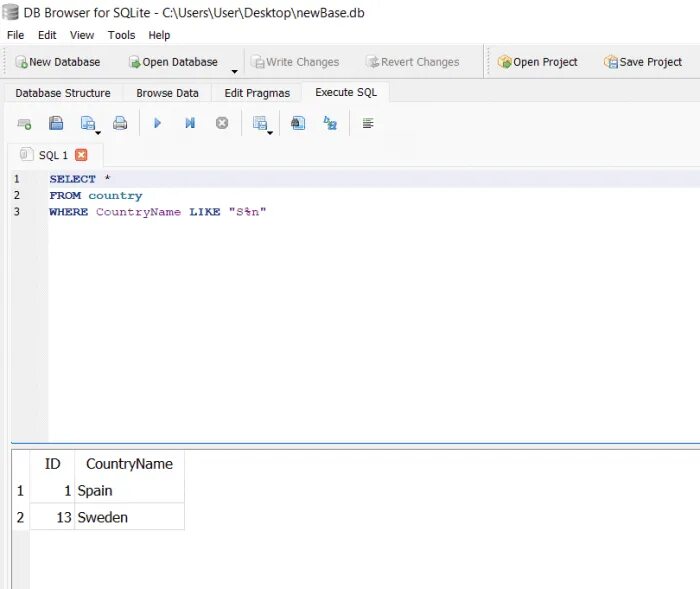This screenshot has width=700, height=589.
Task: Click row header 1 in results
Action: coord(20,490)
